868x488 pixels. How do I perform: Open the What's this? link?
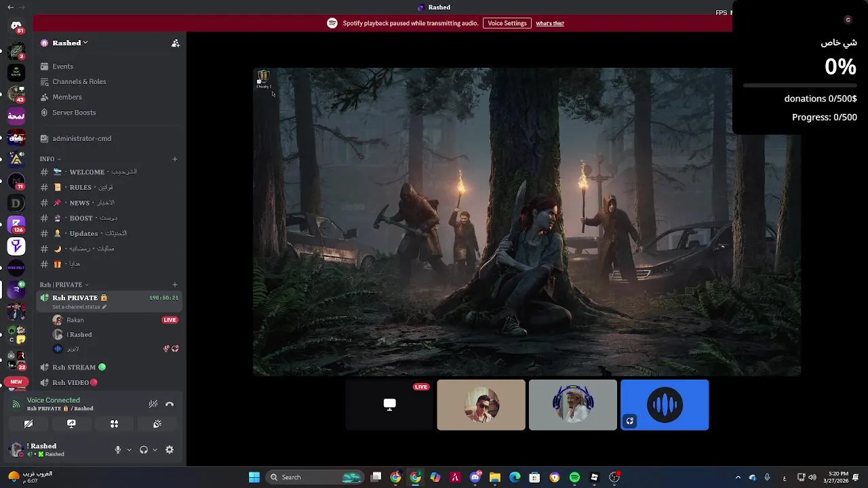pos(550,24)
